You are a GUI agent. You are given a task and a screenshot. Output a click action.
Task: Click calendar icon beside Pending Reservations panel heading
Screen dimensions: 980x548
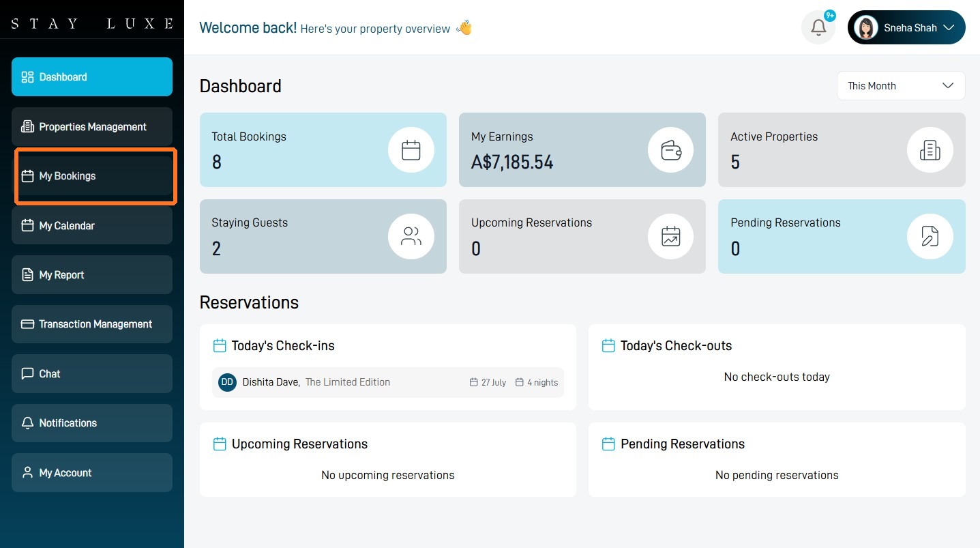608,444
